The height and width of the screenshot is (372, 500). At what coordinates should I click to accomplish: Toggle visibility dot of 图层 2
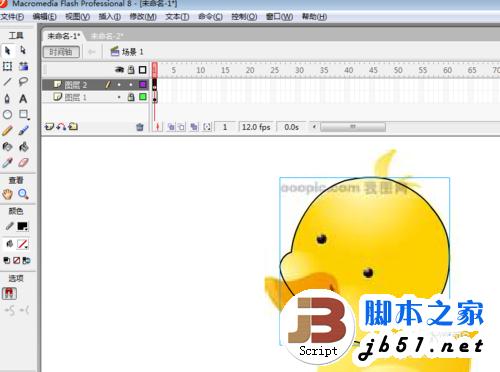119,85
